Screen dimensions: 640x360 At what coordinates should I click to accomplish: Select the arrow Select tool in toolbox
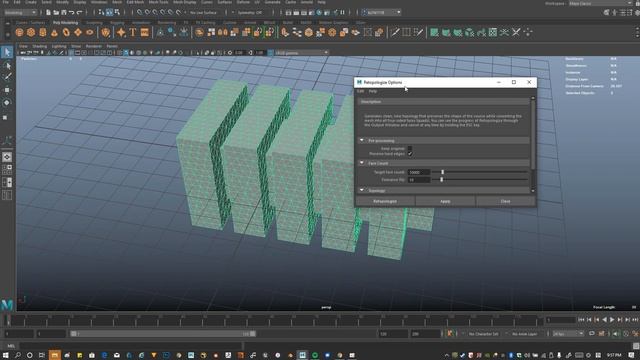pos(7,52)
